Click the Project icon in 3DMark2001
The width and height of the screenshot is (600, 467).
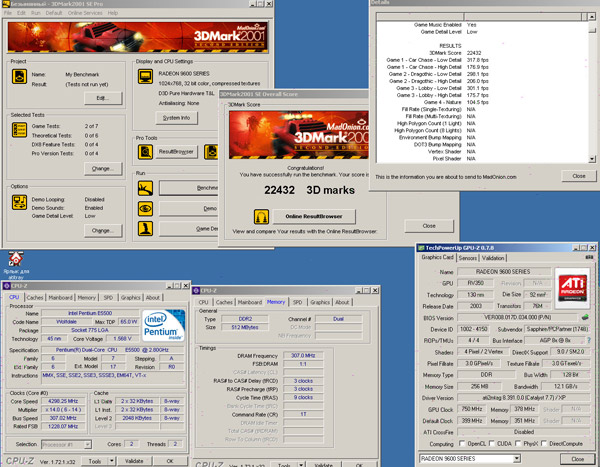coord(19,76)
